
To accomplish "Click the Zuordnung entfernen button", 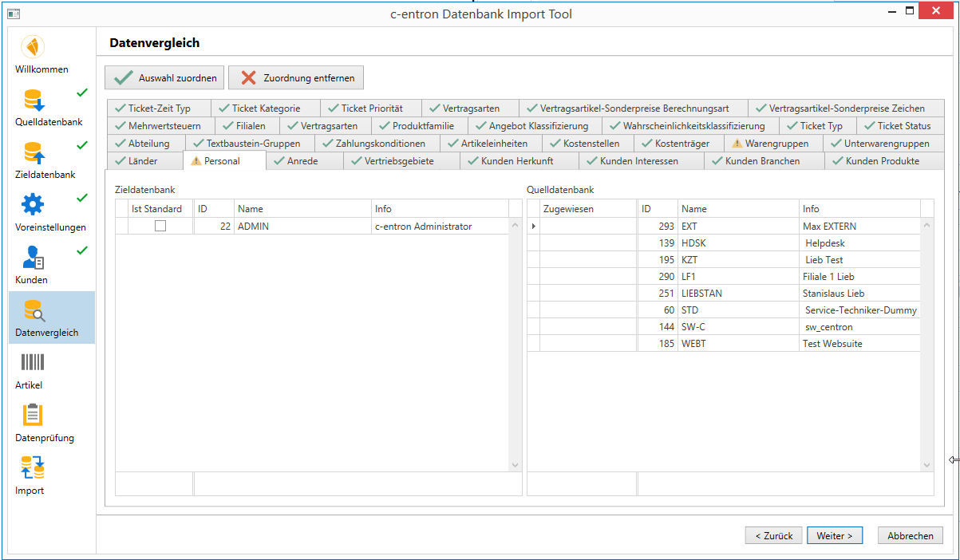I will pyautogui.click(x=296, y=78).
